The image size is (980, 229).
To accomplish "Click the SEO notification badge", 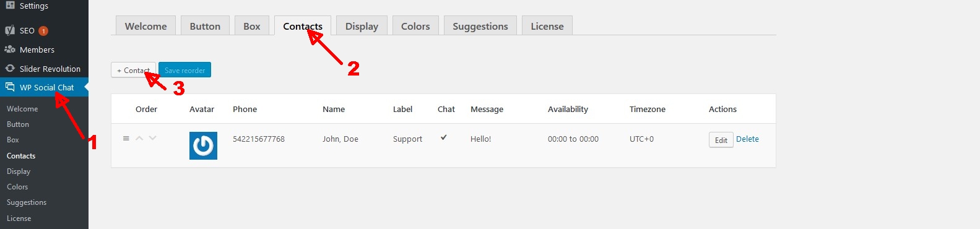I will [x=43, y=30].
